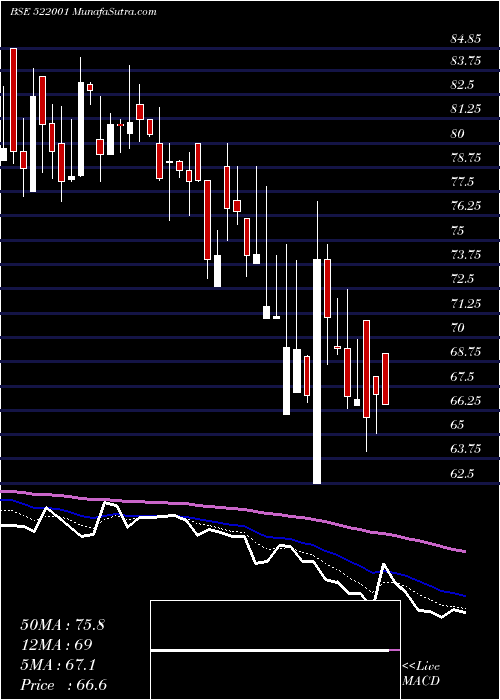
Task: Click the 67.5 price axis label
Action: pos(462,377)
